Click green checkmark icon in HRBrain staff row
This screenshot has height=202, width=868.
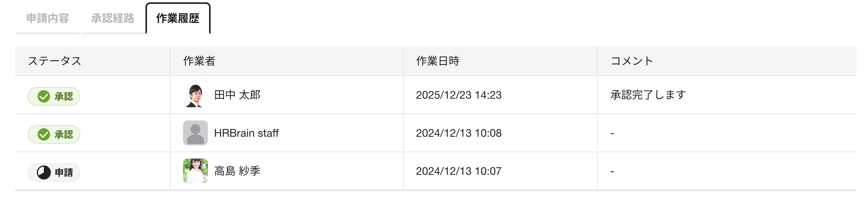pyautogui.click(x=44, y=134)
